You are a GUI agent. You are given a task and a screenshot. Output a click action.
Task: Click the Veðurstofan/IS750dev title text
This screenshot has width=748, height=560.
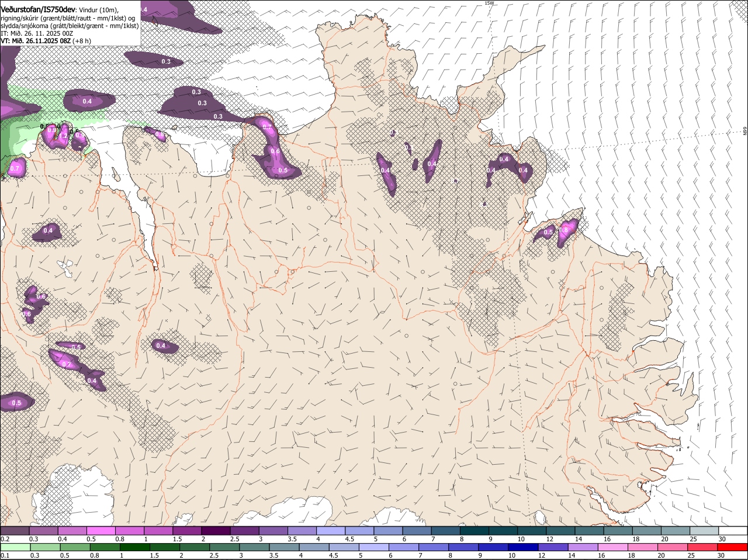coord(37,9)
